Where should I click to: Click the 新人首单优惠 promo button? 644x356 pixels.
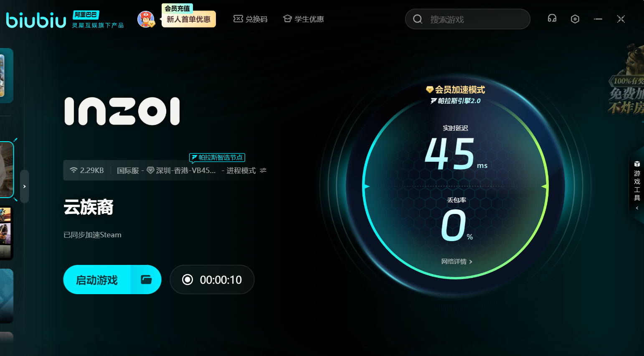[x=188, y=19]
